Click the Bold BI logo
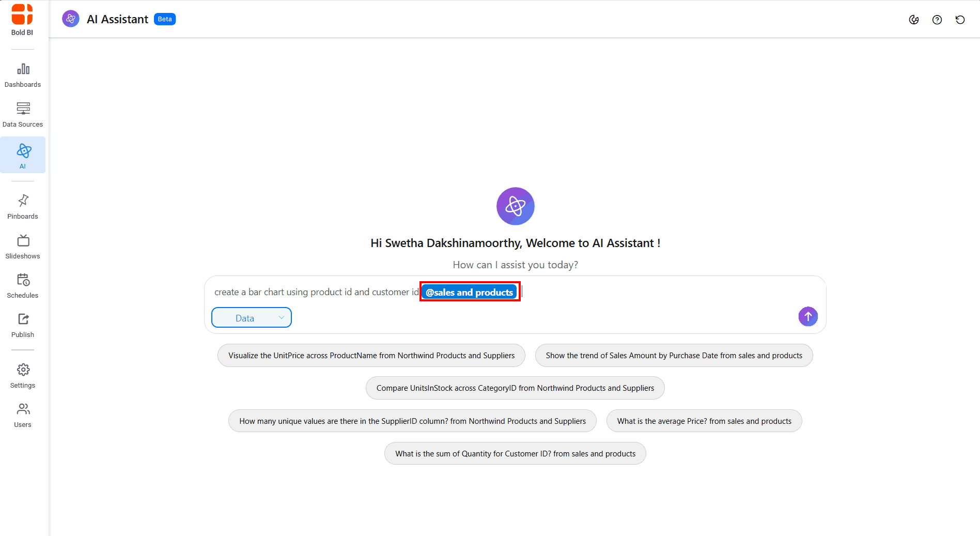980x536 pixels. tap(22, 20)
